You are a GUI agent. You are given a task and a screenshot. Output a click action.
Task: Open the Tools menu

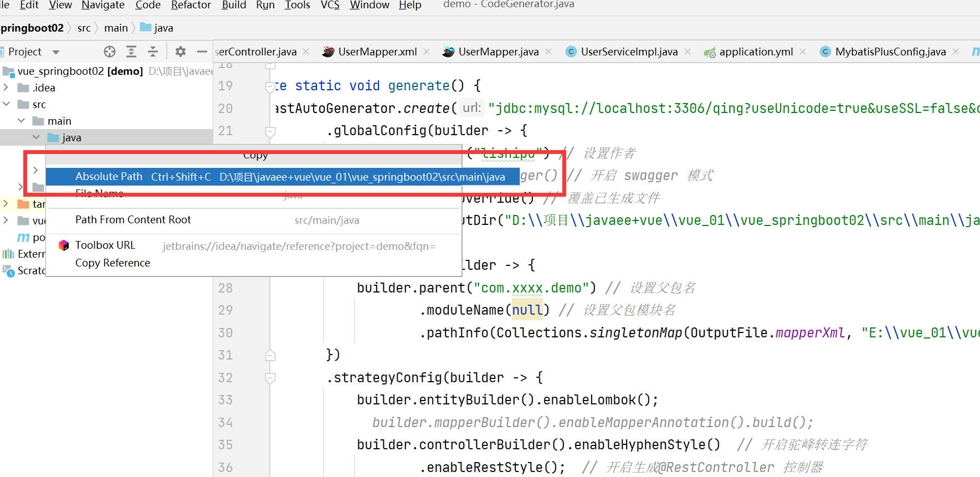coord(297,5)
